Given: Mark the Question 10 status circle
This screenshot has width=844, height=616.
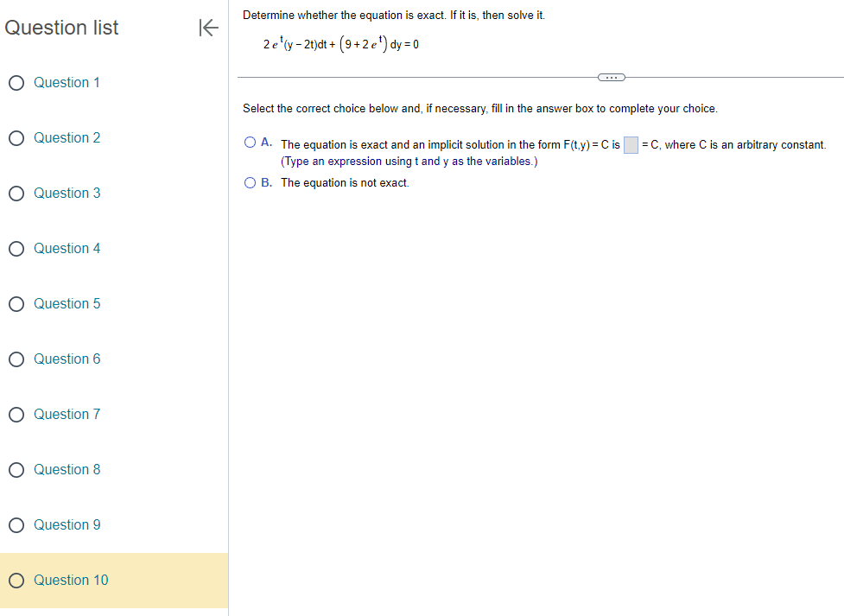Looking at the screenshot, I should coord(15,580).
